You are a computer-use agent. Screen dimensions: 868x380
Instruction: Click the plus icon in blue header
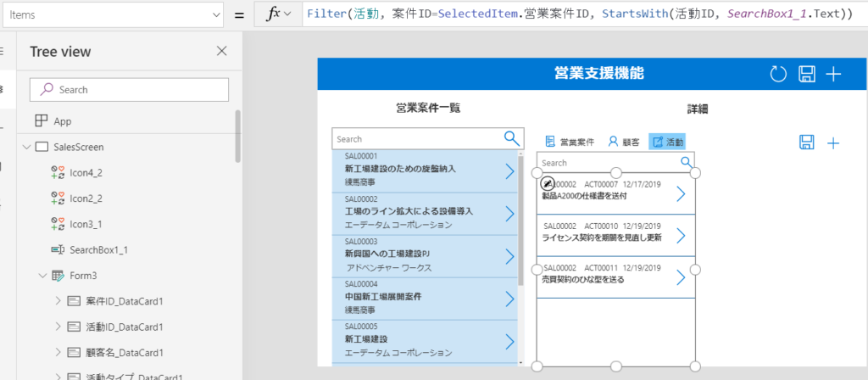[833, 75]
